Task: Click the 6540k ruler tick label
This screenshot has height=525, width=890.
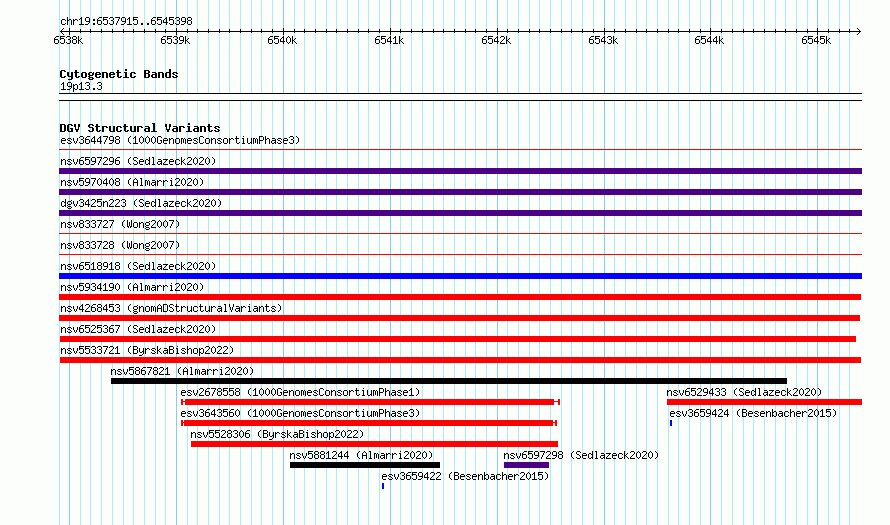Action: coord(282,40)
